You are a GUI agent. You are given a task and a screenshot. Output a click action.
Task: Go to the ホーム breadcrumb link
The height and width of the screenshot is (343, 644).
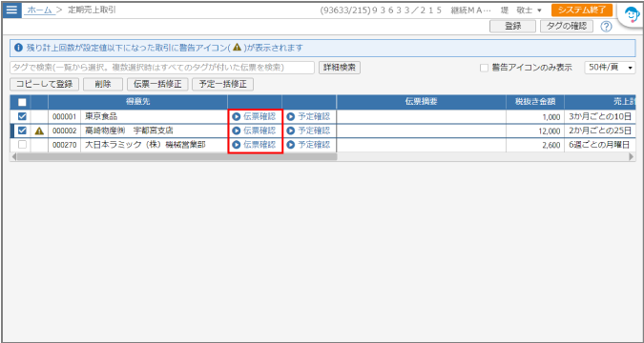pyautogui.click(x=39, y=10)
